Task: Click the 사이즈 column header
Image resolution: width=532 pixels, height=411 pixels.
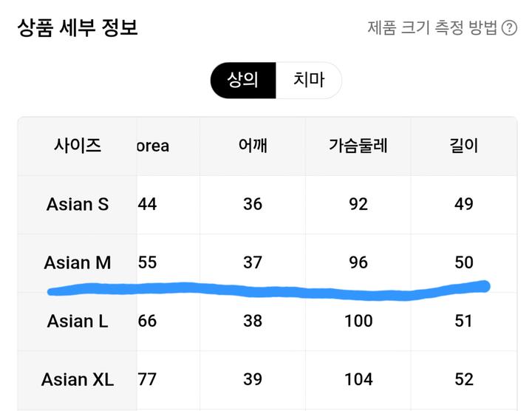Action: pyautogui.click(x=77, y=146)
